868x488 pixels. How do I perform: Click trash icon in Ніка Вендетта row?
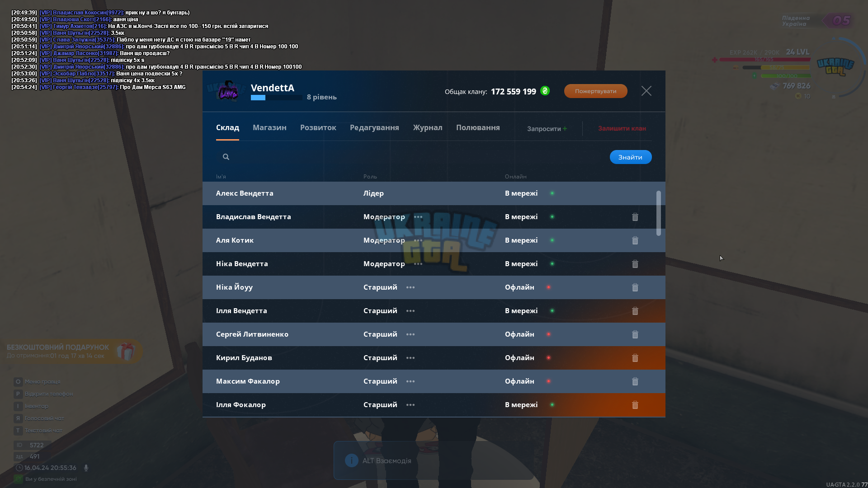click(x=635, y=264)
